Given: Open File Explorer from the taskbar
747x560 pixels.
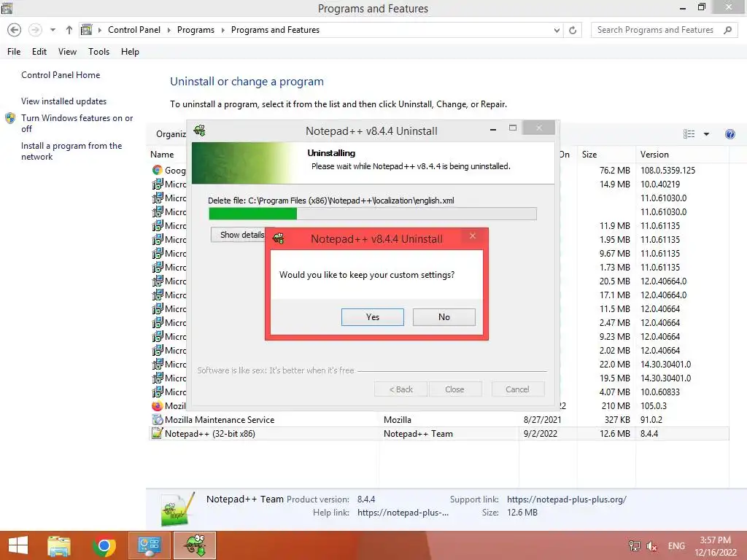Looking at the screenshot, I should [x=59, y=545].
